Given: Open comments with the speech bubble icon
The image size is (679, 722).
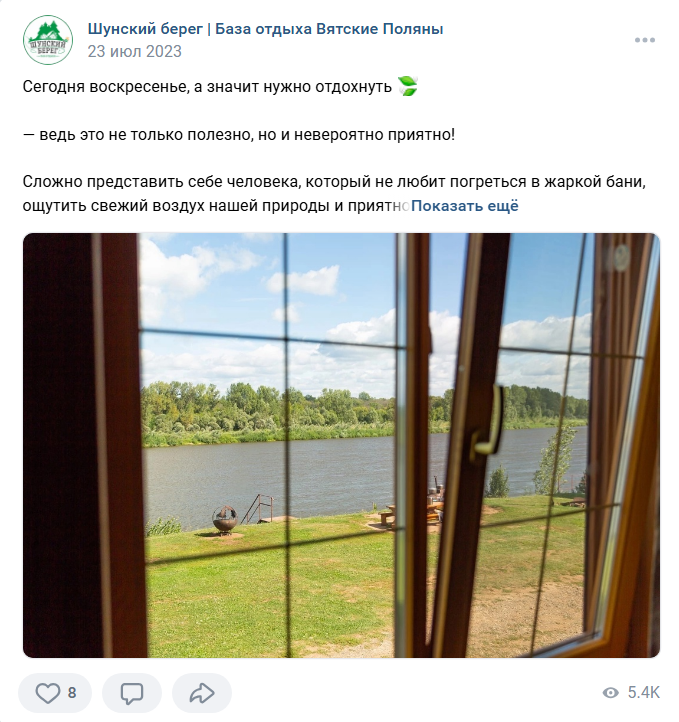Looking at the screenshot, I should tap(132, 693).
